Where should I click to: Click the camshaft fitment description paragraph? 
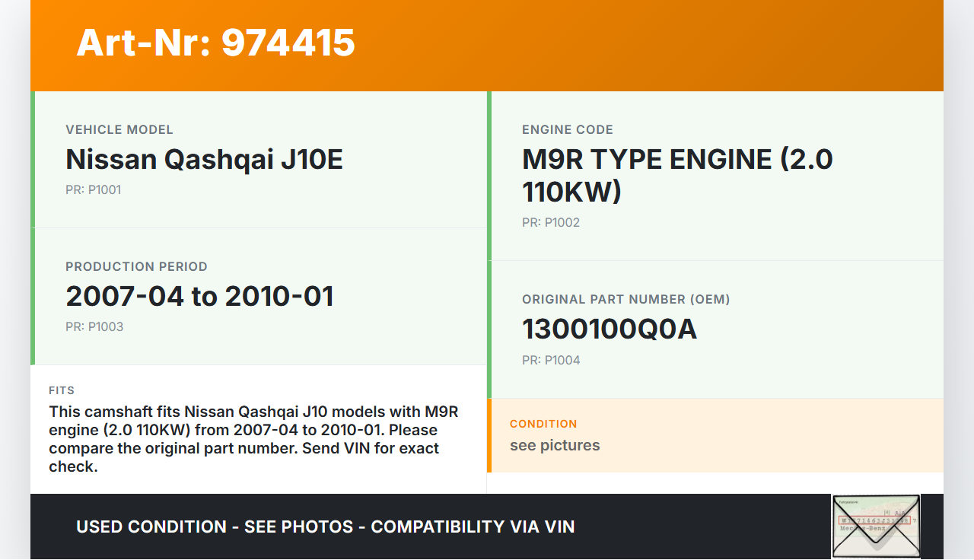[x=253, y=439]
